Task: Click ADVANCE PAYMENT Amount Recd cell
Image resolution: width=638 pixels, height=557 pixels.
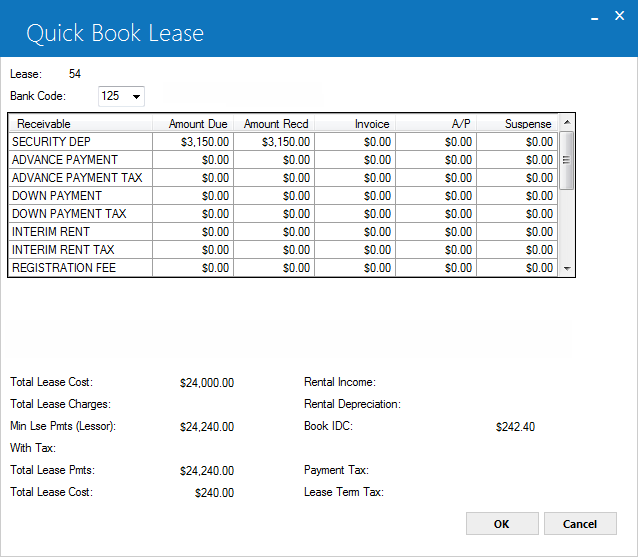Action: tap(274, 159)
